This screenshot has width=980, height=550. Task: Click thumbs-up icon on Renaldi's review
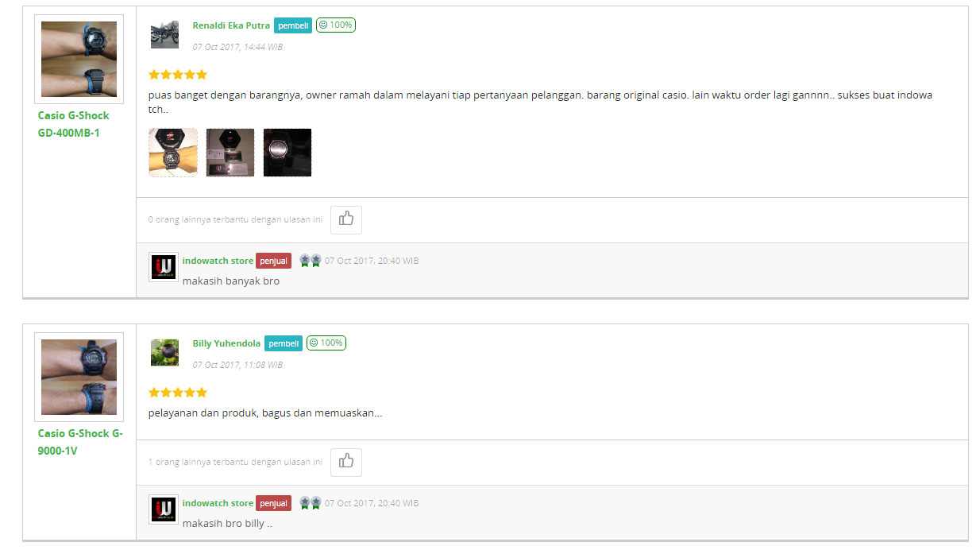pos(345,219)
